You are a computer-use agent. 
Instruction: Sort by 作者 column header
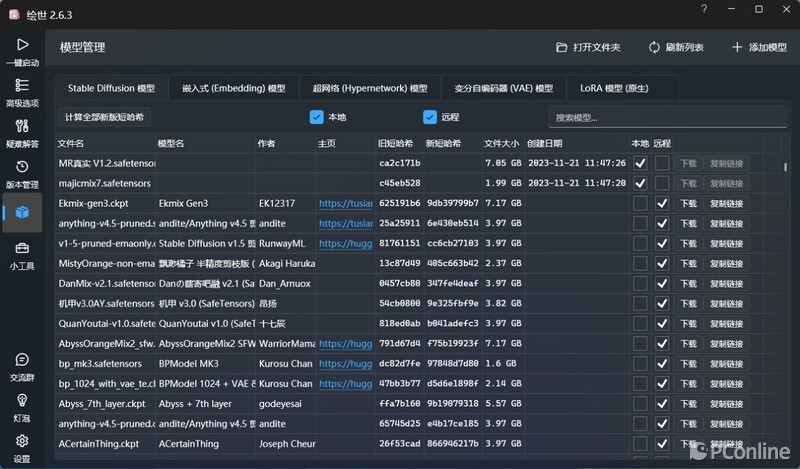coord(285,143)
